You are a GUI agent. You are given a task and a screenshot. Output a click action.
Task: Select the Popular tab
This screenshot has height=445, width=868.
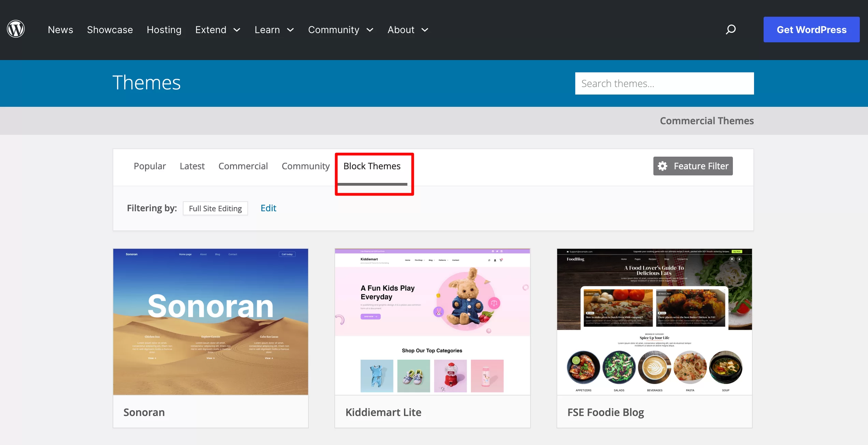point(150,165)
